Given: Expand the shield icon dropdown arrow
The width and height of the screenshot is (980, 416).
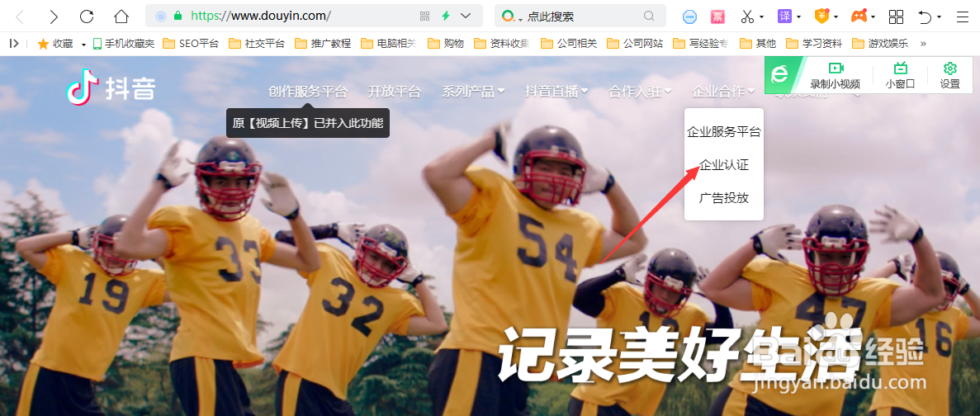Looking at the screenshot, I should click(837, 17).
